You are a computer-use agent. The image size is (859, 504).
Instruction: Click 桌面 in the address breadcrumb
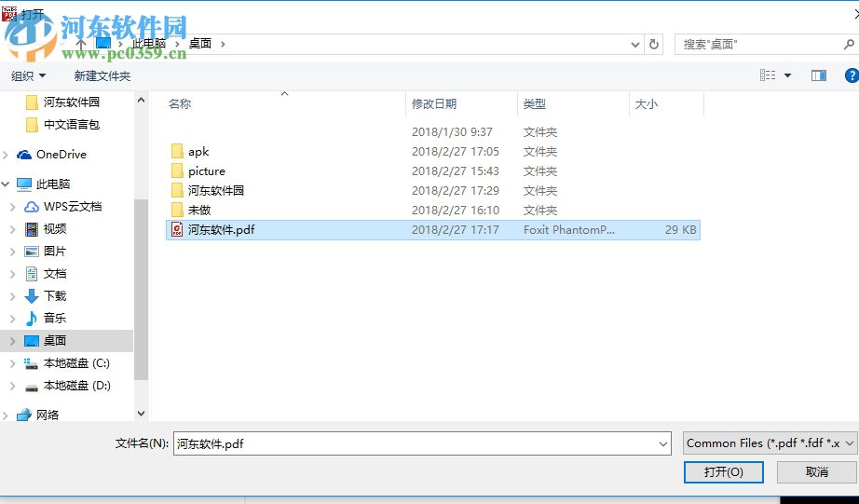[x=200, y=44]
